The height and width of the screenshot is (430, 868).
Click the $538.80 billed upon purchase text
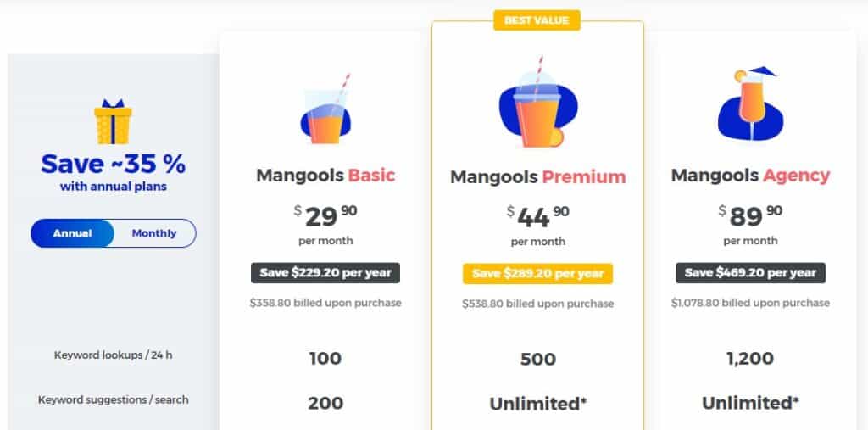[x=538, y=304]
